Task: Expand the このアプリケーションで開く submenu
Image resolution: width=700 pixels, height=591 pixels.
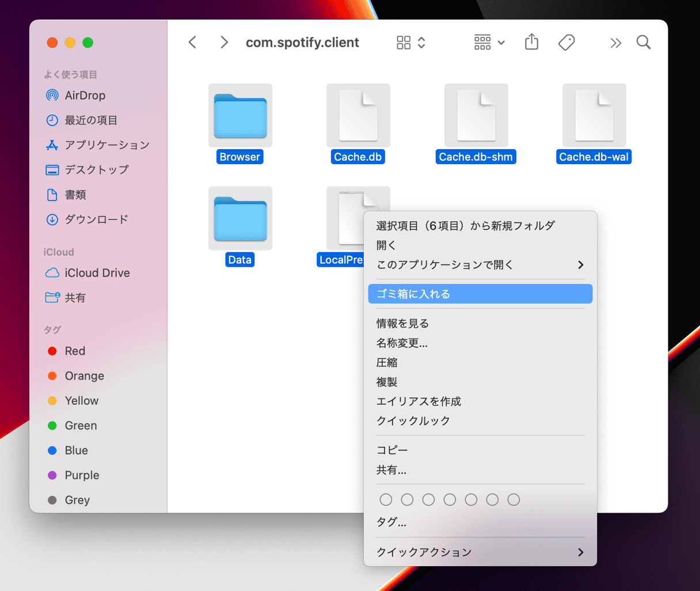Action: (480, 265)
